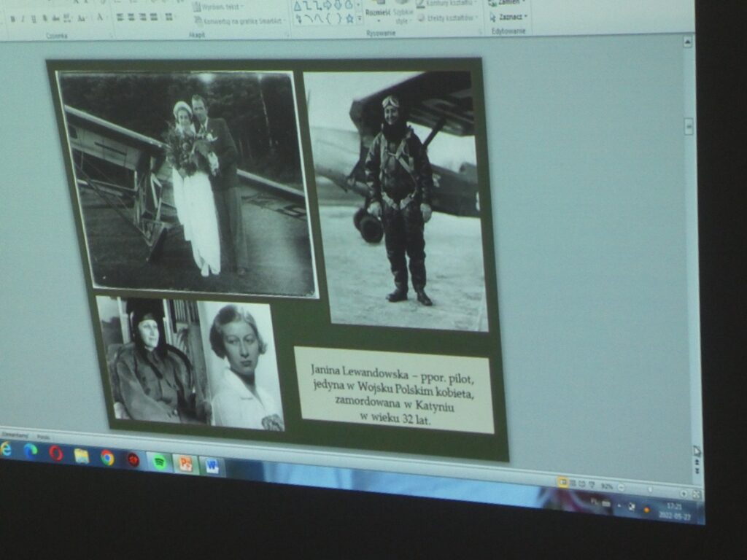Select the wedding couple photo on slide
The image size is (747, 560).
[187, 184]
